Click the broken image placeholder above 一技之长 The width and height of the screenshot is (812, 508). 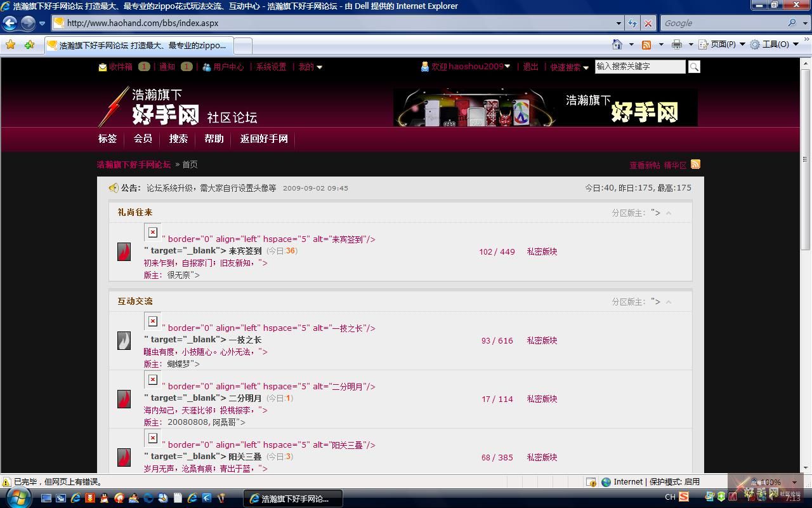[x=153, y=321]
